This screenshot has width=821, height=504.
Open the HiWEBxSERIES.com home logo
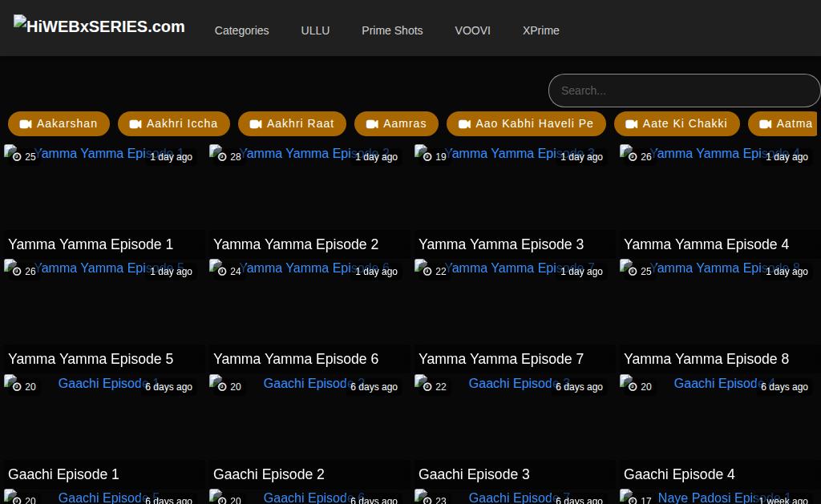(x=99, y=26)
